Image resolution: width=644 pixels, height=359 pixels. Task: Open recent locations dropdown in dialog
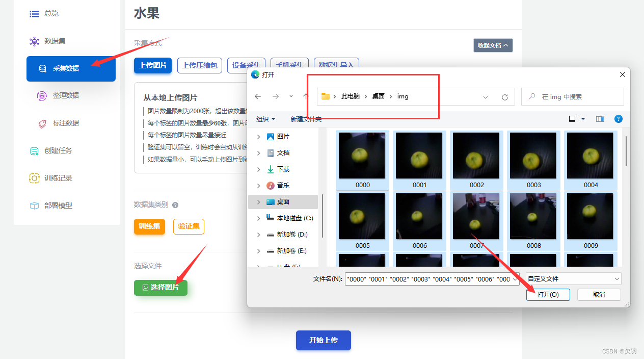tap(291, 96)
